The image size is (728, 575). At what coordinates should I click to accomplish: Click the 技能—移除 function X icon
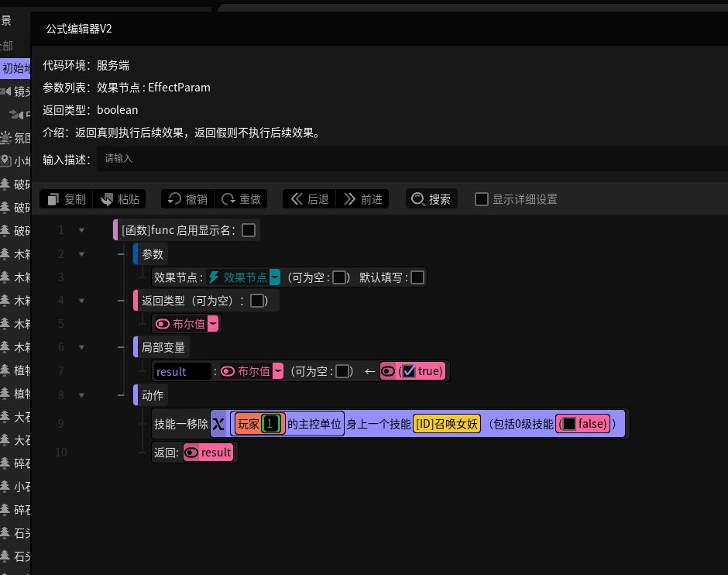click(218, 424)
